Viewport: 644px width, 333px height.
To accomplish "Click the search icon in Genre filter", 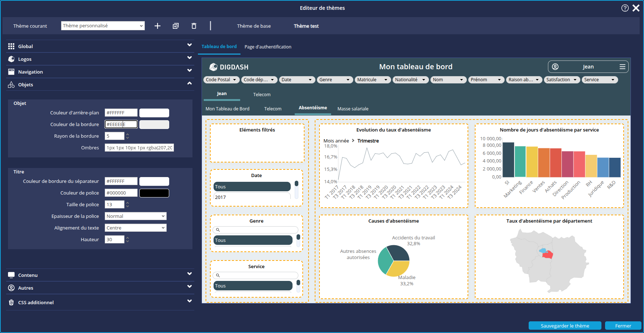I will pyautogui.click(x=218, y=230).
